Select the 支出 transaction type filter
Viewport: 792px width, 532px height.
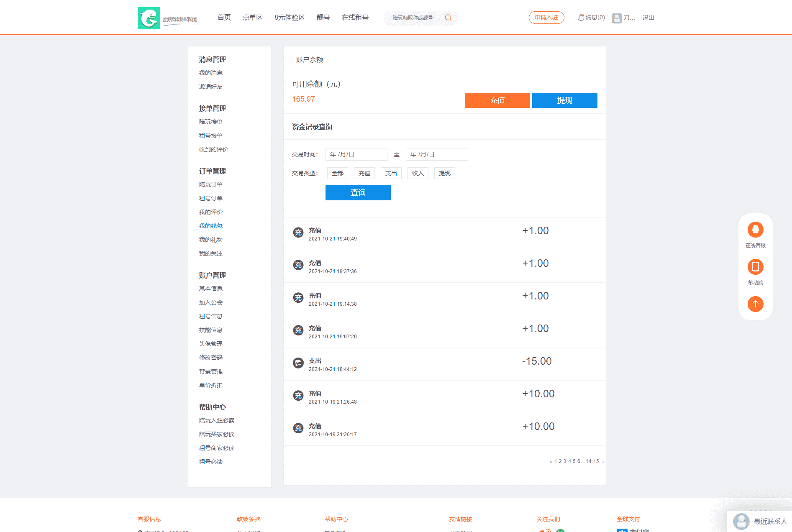tap(391, 173)
